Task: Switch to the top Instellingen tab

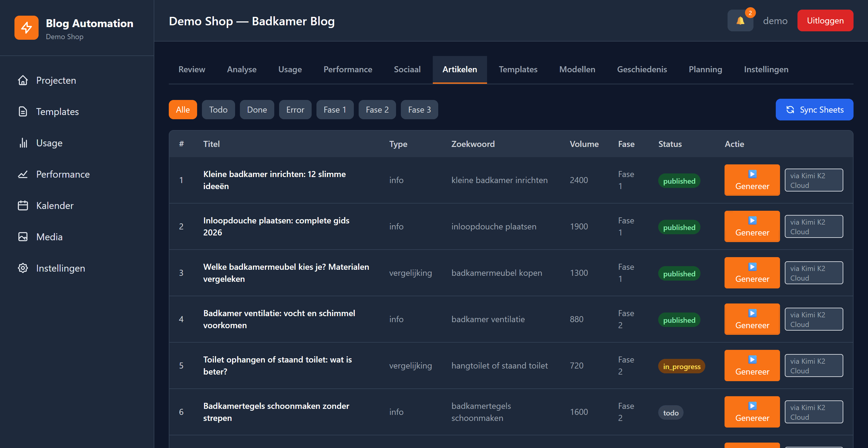Action: [x=766, y=70]
